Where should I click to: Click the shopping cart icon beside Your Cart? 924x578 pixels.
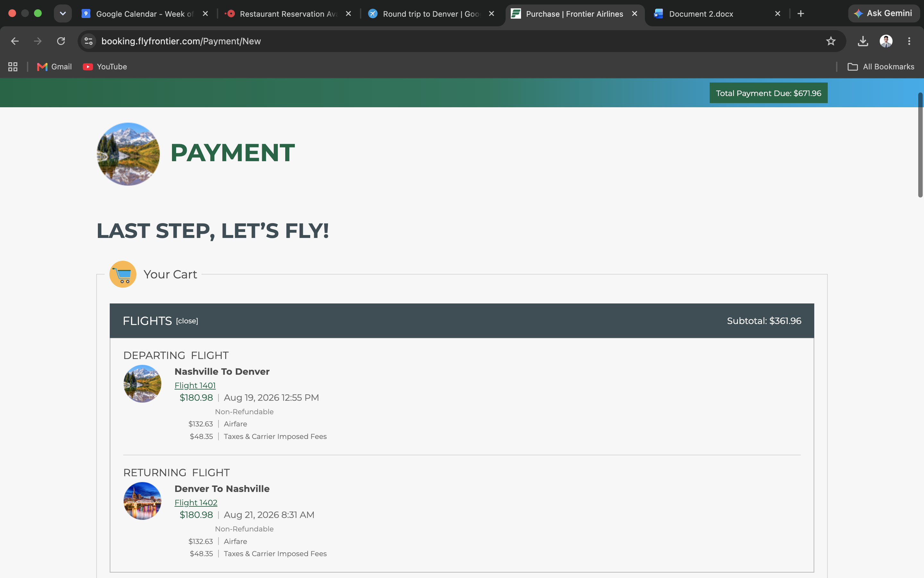pos(123,274)
